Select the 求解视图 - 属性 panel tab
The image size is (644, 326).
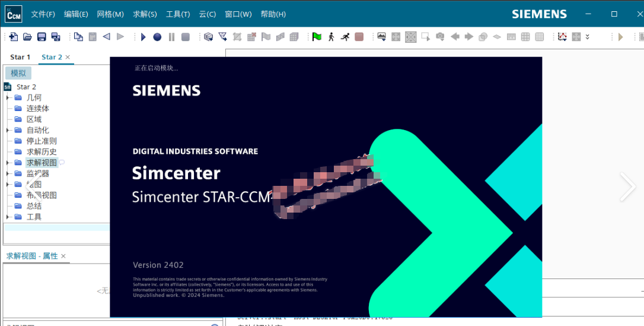tap(32, 256)
